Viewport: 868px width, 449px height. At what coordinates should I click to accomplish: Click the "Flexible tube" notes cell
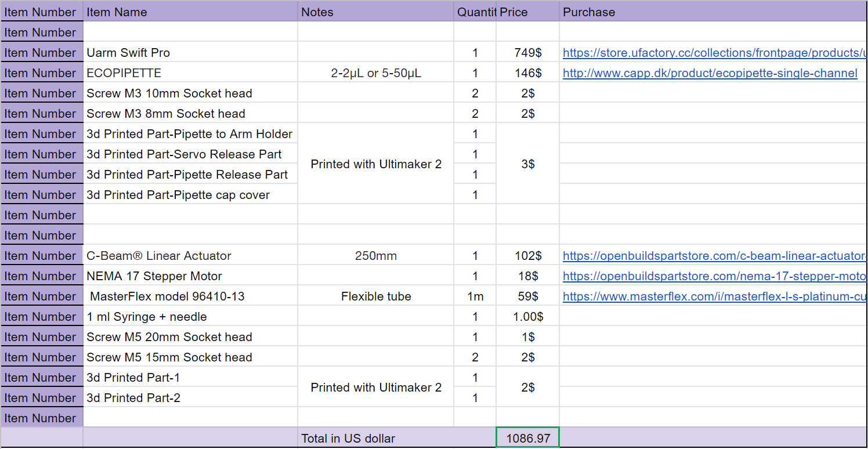tap(375, 296)
